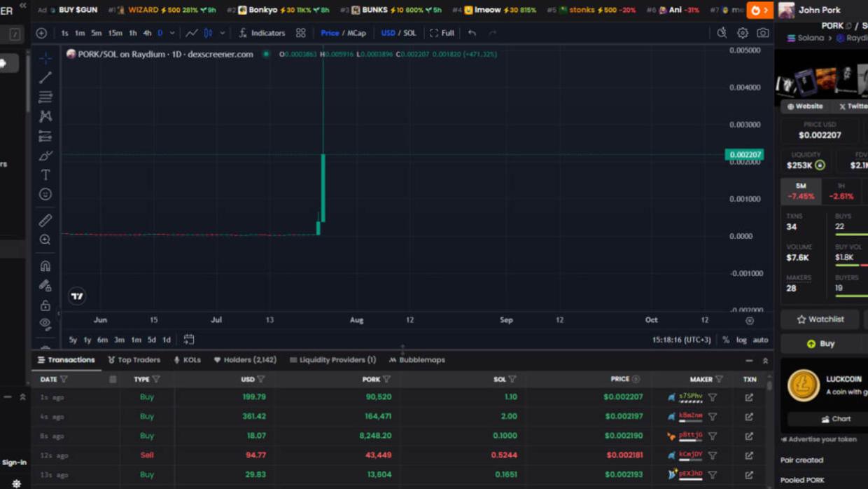The width and height of the screenshot is (868, 489).
Task: Activate the zoom in tool
Action: 45,240
